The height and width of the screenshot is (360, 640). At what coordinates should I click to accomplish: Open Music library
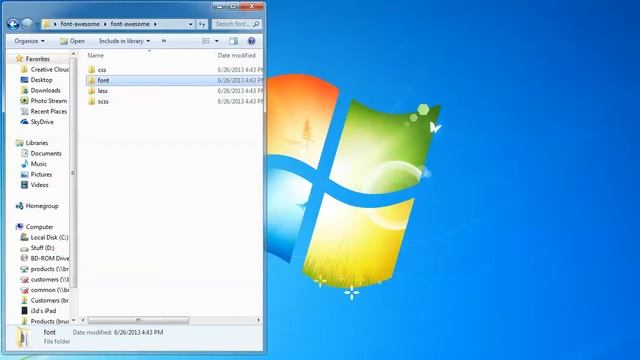[38, 164]
